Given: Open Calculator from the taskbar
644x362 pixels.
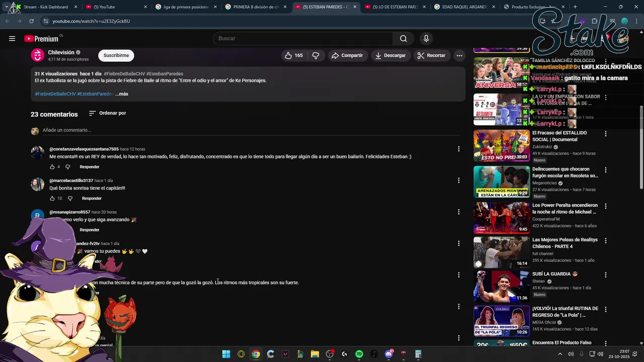Looking at the screenshot, I should point(418,354).
